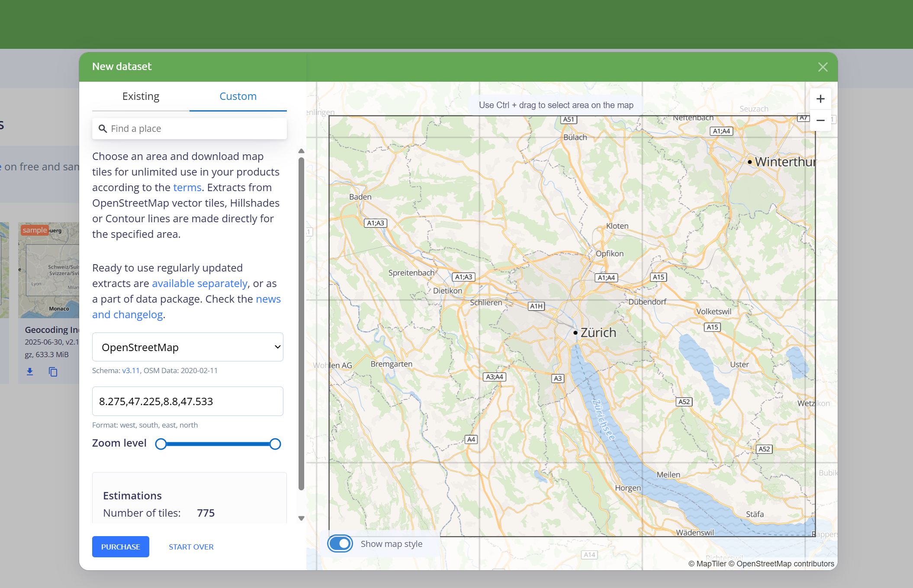Open the OpenStreetMap data type dropdown
Screen dimensions: 913x588
[187, 347]
